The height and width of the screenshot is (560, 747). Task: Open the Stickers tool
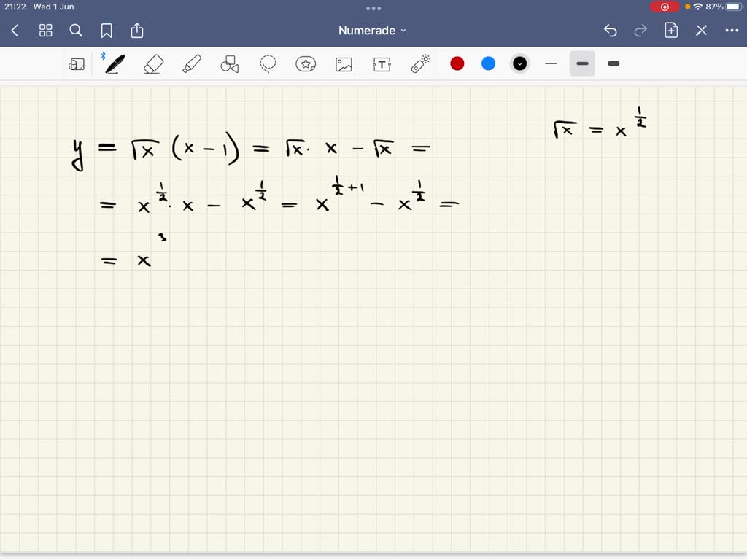[x=306, y=63]
